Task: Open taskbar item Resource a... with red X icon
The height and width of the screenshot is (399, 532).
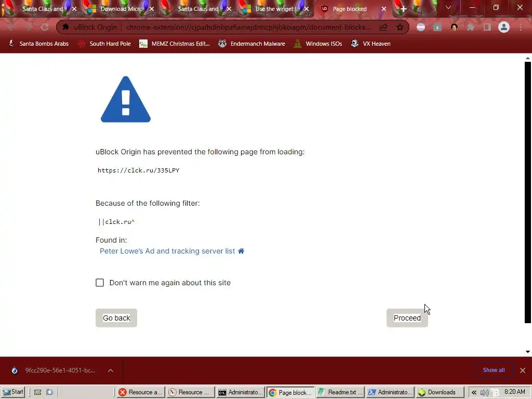Action: (x=140, y=392)
